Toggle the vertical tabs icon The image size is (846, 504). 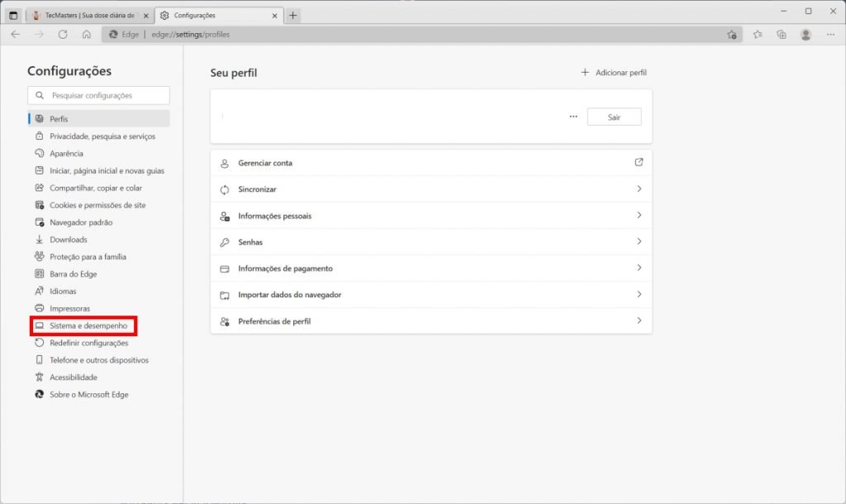[x=13, y=15]
